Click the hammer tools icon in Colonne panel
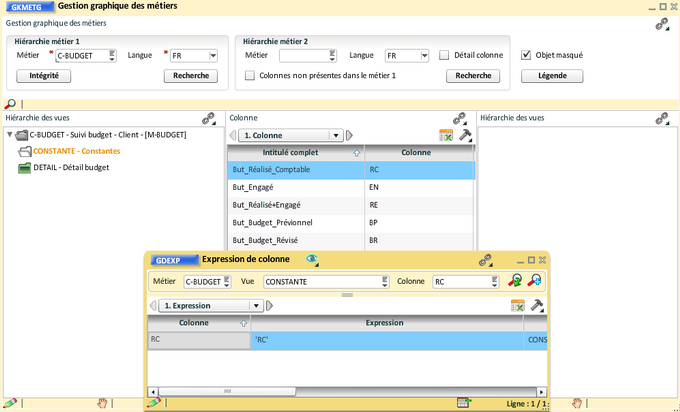The height and width of the screenshot is (412, 680). point(465,135)
